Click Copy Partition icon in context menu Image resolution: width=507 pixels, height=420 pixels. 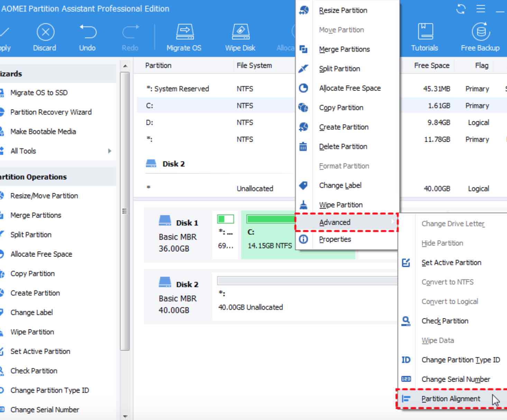pyautogui.click(x=303, y=108)
